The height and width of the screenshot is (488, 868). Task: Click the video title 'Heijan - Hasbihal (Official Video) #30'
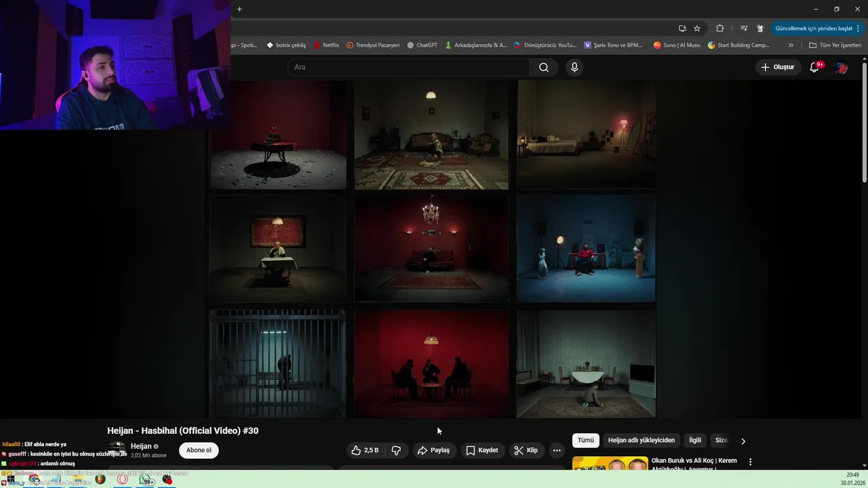(182, 430)
